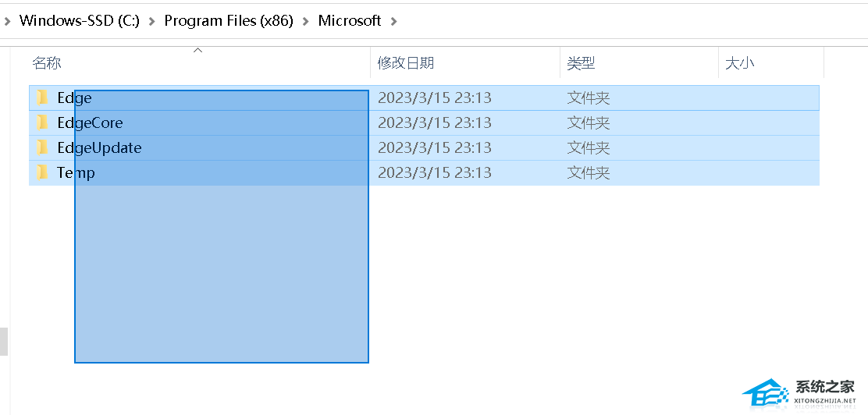Select the EdgeCore folder icon
Image resolution: width=868 pixels, height=415 pixels.
point(43,122)
